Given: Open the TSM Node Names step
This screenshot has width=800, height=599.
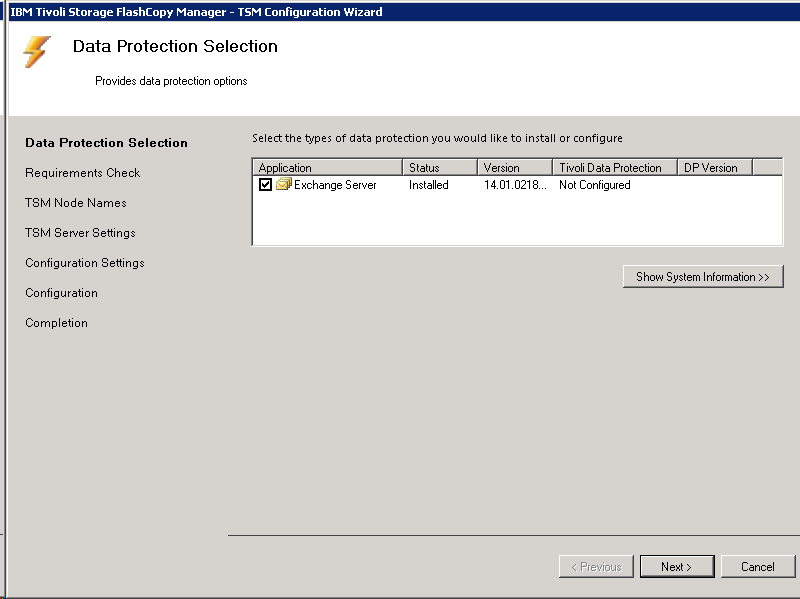Looking at the screenshot, I should [76, 203].
